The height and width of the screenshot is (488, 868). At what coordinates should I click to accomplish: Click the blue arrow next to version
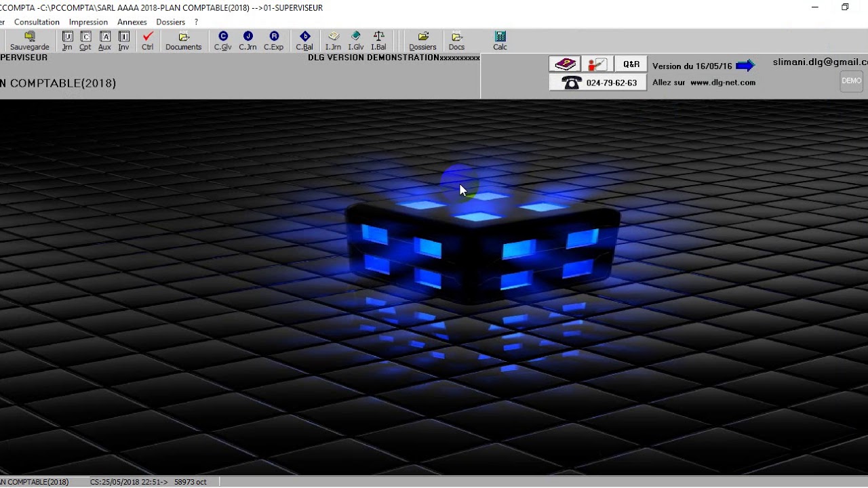pyautogui.click(x=745, y=66)
